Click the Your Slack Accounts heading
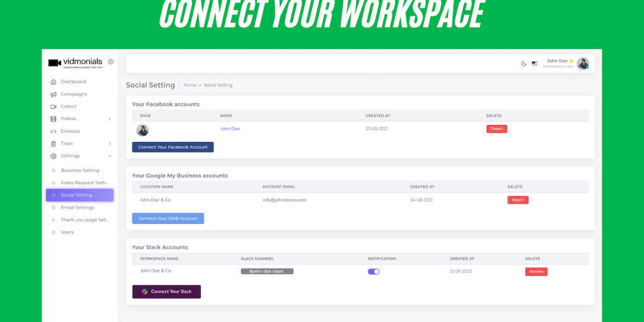This screenshot has height=322, width=644. 160,247
